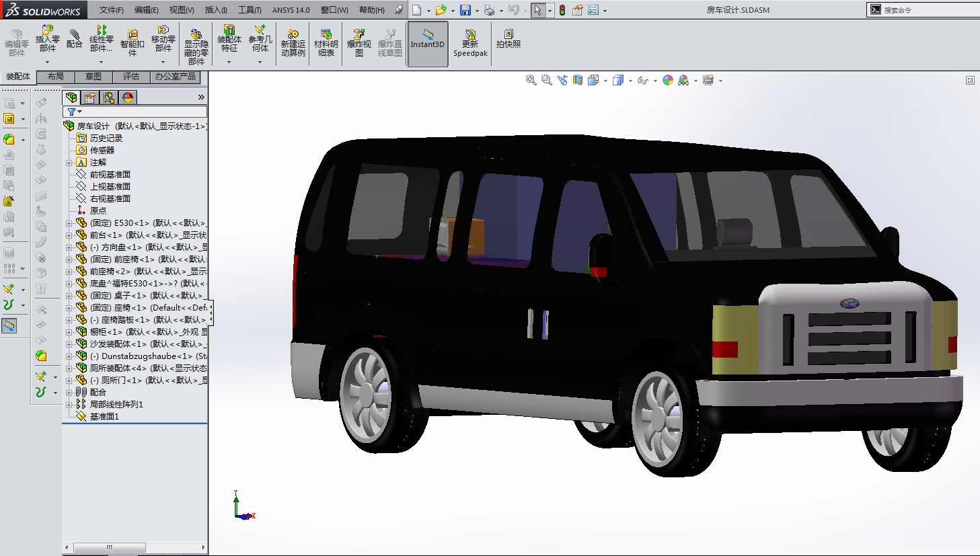Open the 工具(T) menu
Image resolution: width=980 pixels, height=556 pixels.
pyautogui.click(x=250, y=10)
